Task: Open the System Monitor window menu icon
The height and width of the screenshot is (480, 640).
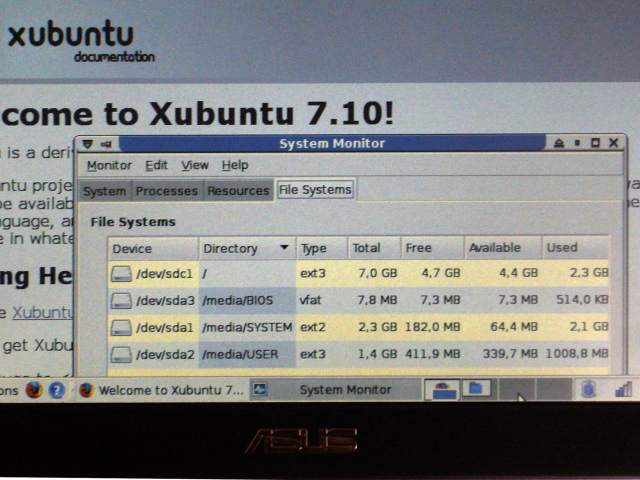Action: (88, 144)
